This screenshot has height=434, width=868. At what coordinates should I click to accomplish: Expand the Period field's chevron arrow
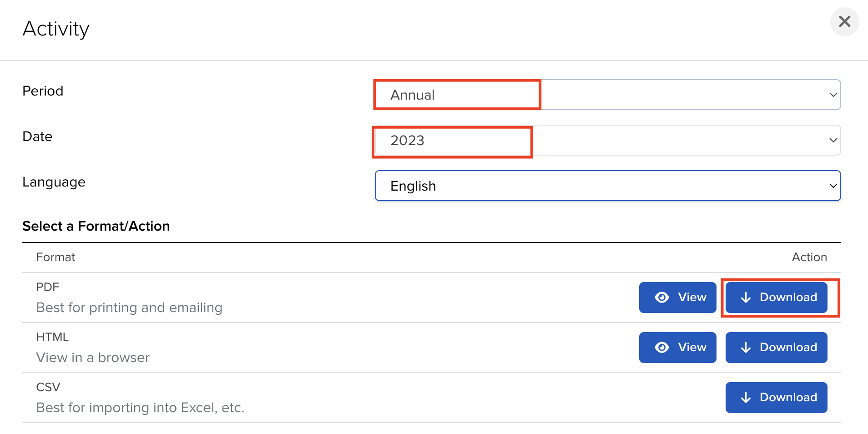coord(833,95)
